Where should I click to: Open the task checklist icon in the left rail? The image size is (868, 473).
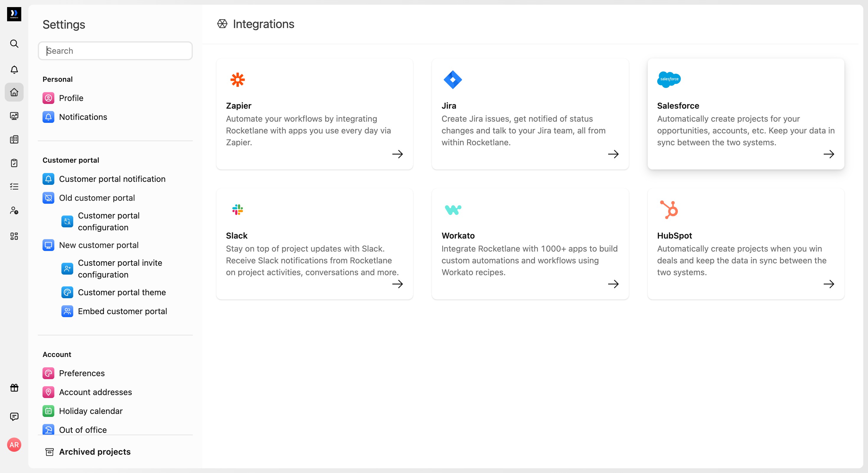[x=14, y=186]
